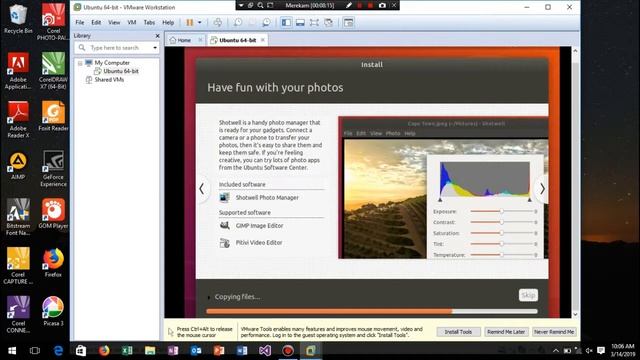Expand the Copying files details arrow
640x360 pixels.
point(209,297)
